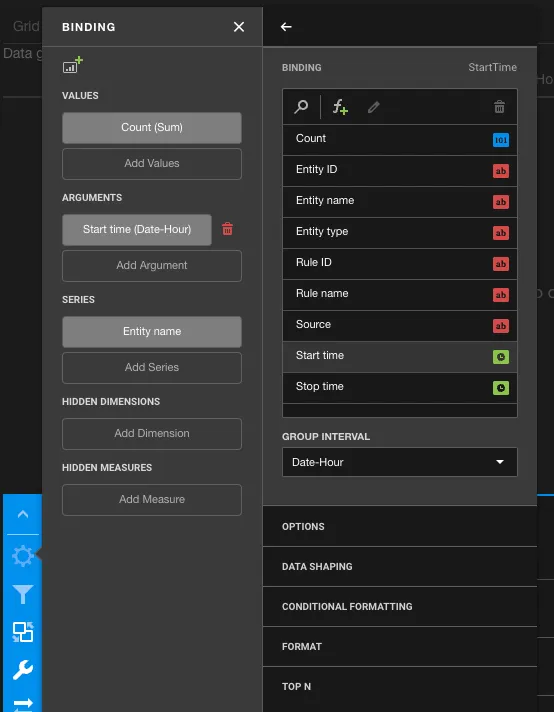Click the gear settings icon in sidebar
Screen dimensions: 554x712
[x=23, y=555]
